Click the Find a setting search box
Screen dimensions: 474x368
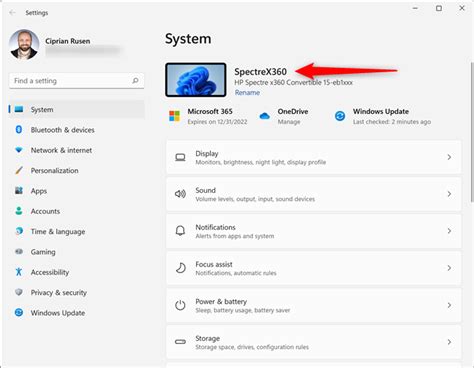77,81
